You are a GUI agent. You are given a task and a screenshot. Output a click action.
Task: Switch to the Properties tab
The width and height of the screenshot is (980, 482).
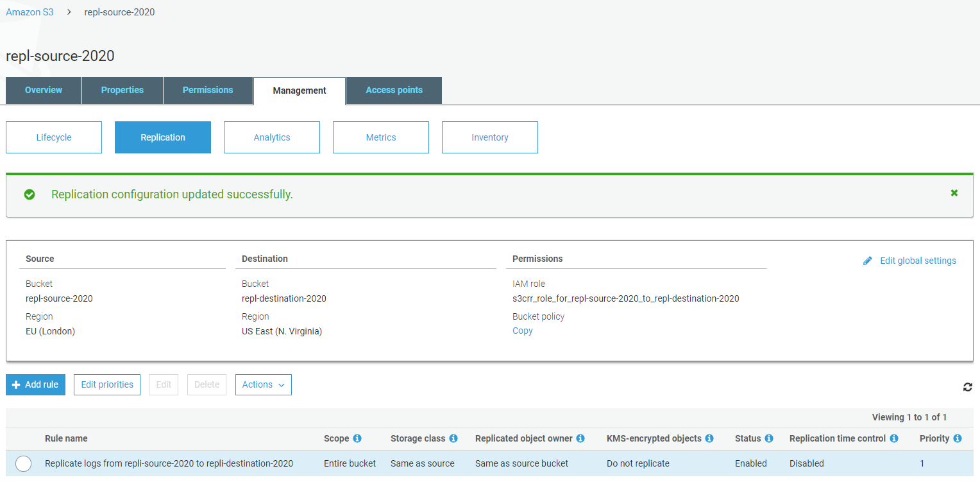point(122,90)
